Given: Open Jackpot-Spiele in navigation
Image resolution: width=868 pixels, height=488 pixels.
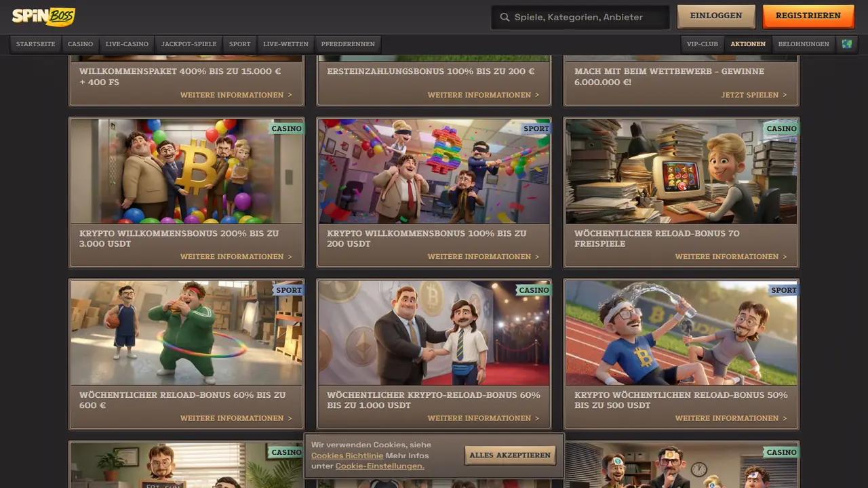Looking at the screenshot, I should 189,44.
